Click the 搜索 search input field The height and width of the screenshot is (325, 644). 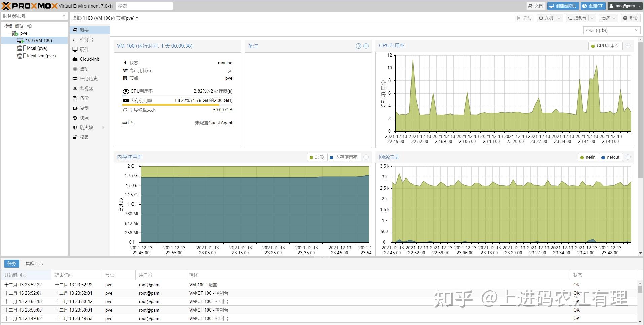(x=144, y=6)
